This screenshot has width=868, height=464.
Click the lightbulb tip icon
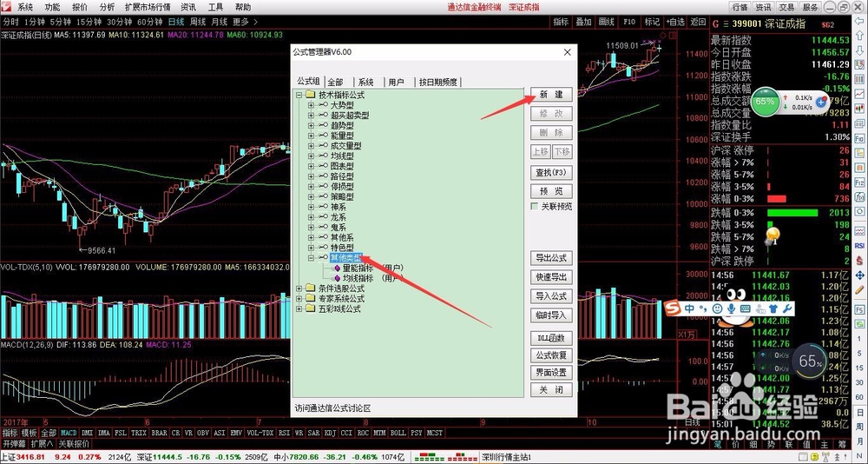pyautogui.click(x=773, y=236)
